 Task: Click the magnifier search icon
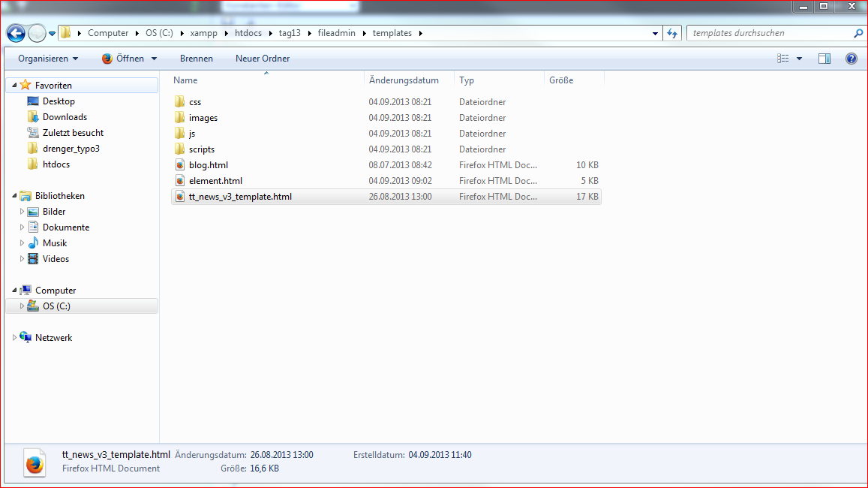(x=858, y=33)
